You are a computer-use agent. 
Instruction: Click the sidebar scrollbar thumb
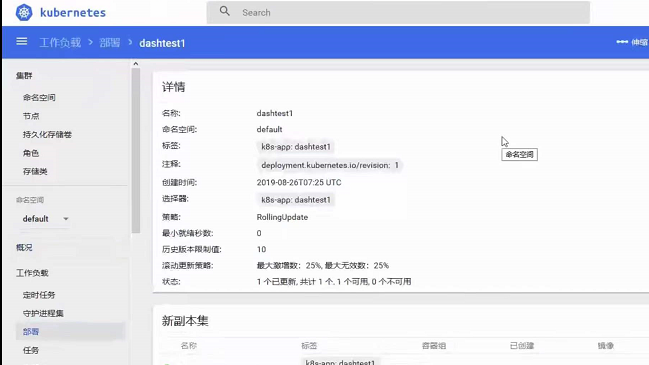tap(136, 151)
